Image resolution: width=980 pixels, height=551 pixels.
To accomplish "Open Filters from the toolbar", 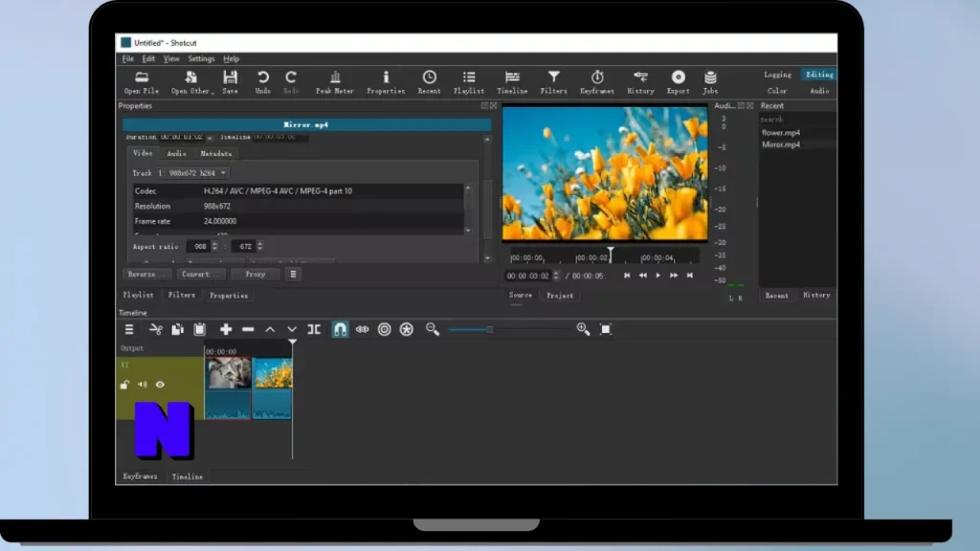I will (x=554, y=82).
